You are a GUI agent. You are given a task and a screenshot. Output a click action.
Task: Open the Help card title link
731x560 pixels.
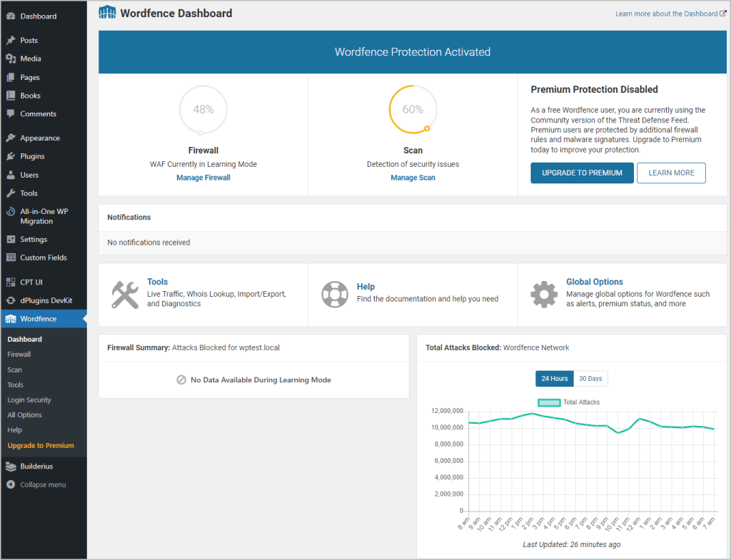coord(365,287)
